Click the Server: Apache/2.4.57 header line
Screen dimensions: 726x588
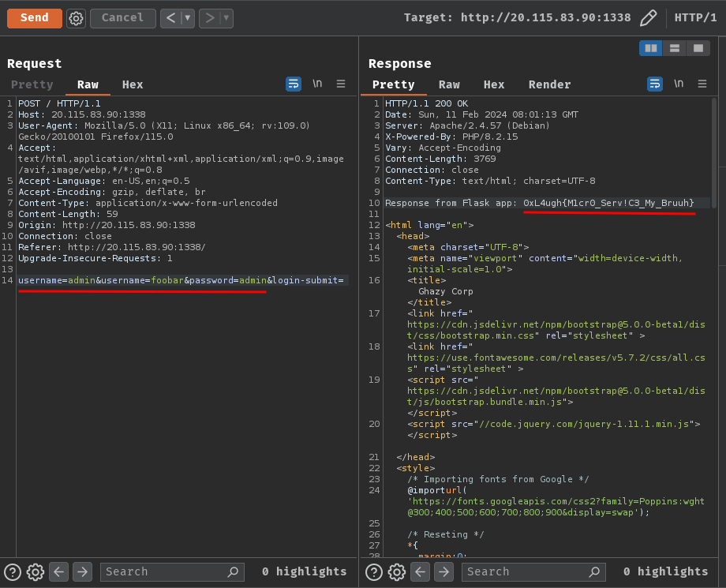[467, 125]
